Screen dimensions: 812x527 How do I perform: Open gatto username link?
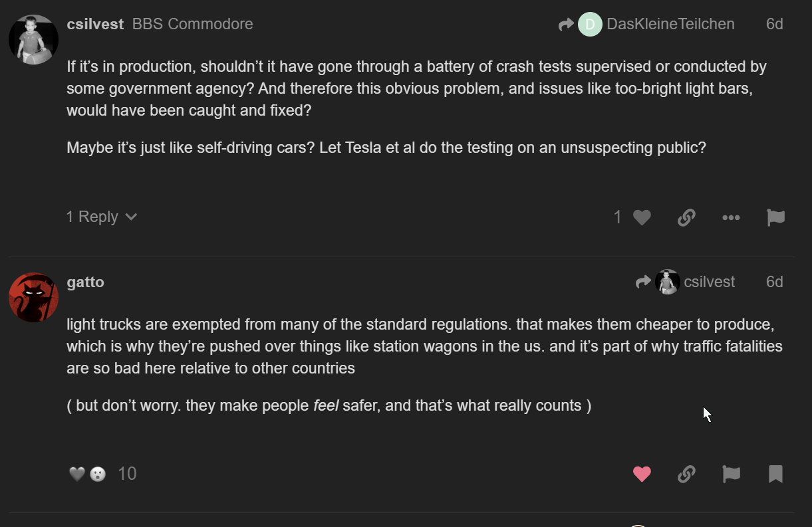click(85, 282)
